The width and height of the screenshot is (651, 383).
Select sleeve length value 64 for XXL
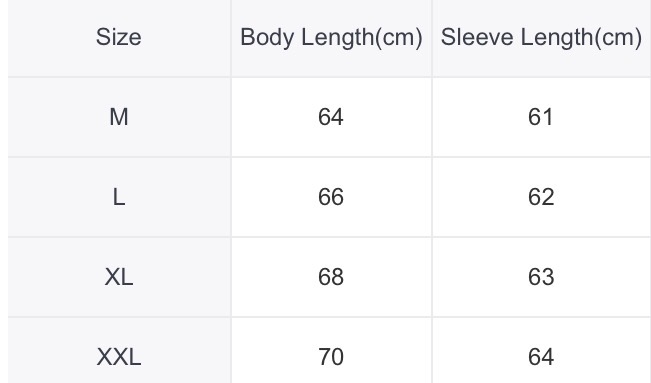point(541,357)
